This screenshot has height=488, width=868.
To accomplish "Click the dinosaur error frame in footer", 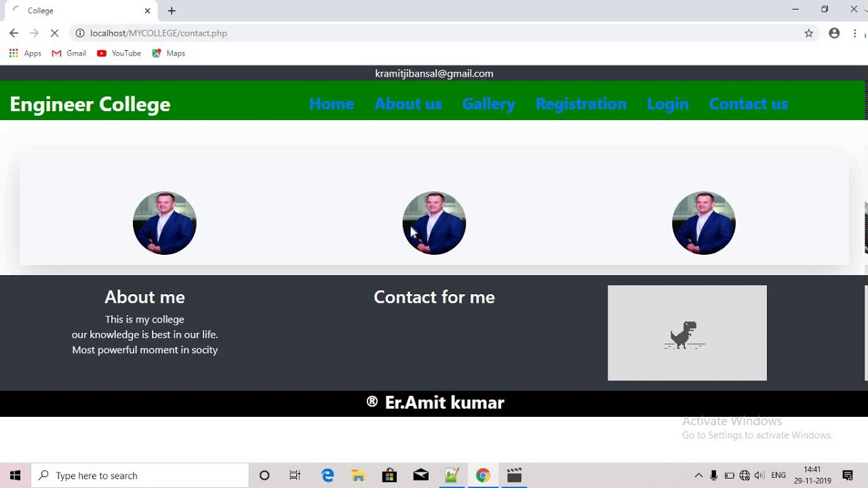I will pos(687,333).
